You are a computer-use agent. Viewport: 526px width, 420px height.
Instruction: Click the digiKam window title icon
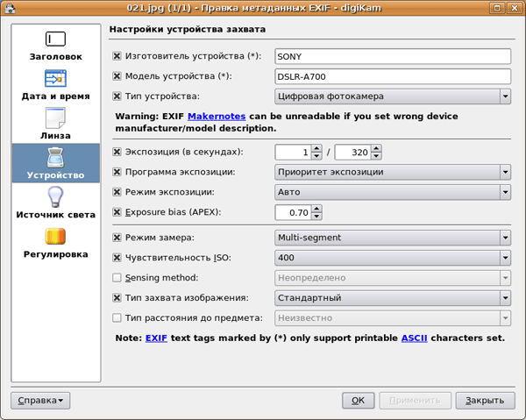(x=10, y=8)
